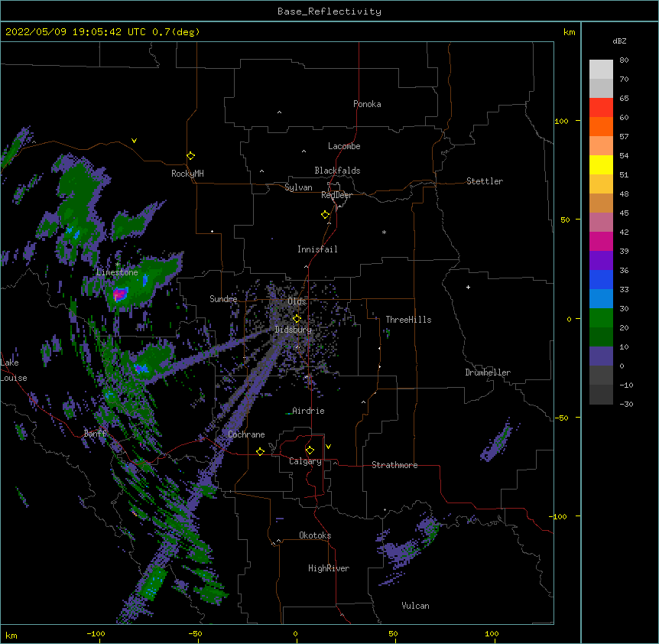Click the -50 tick on the right axis
Viewport: 659px width, 644px height.
pyautogui.click(x=561, y=418)
